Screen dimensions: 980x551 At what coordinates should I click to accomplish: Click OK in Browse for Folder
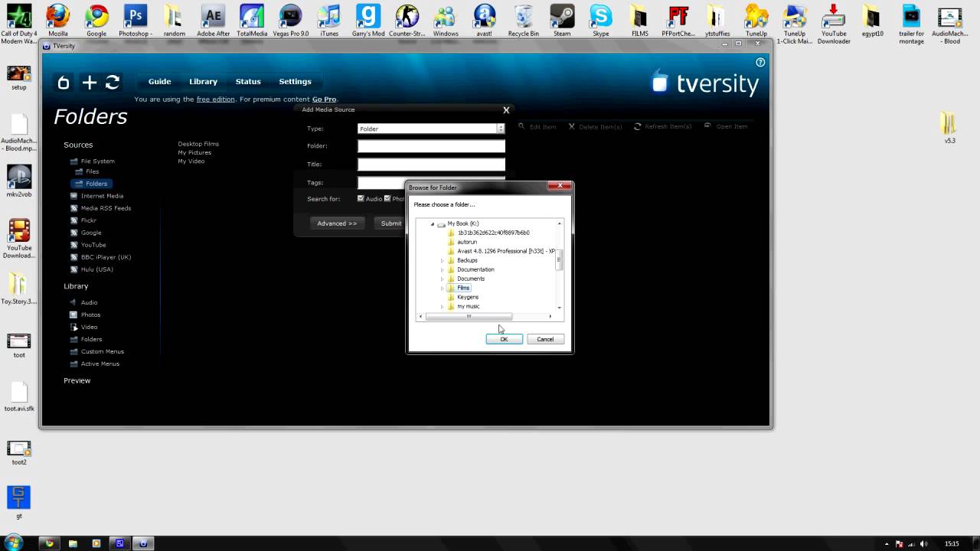[504, 339]
